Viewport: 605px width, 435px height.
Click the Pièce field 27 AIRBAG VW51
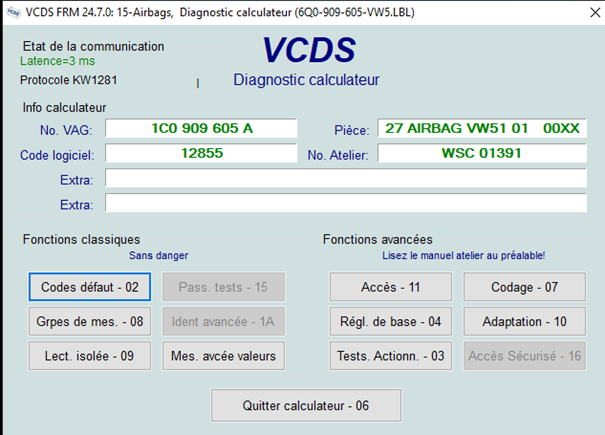(482, 128)
